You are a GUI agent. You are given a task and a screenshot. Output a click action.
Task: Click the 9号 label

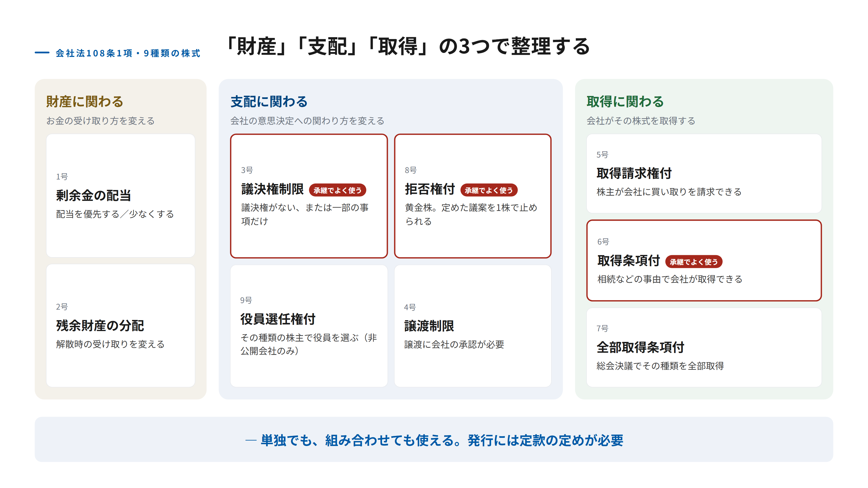pyautogui.click(x=246, y=300)
